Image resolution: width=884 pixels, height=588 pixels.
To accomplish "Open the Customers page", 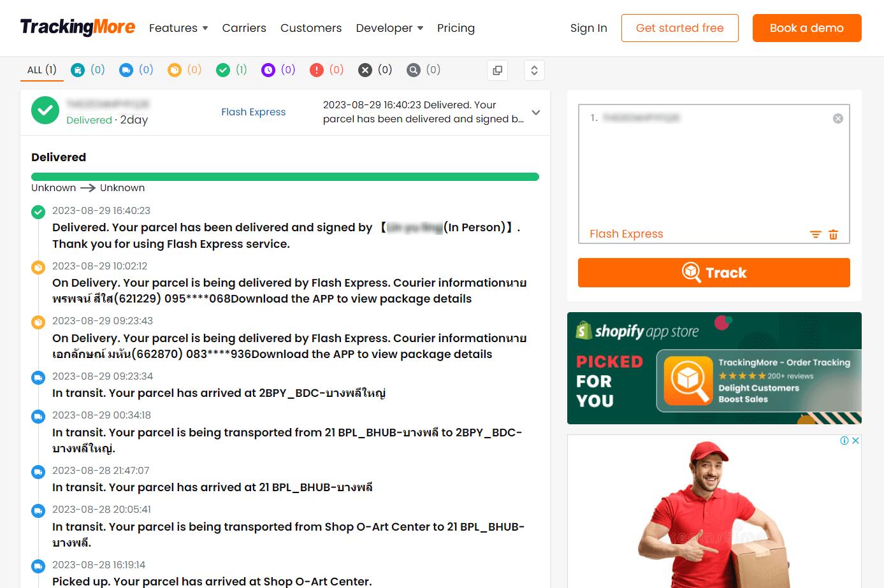I will click(311, 28).
